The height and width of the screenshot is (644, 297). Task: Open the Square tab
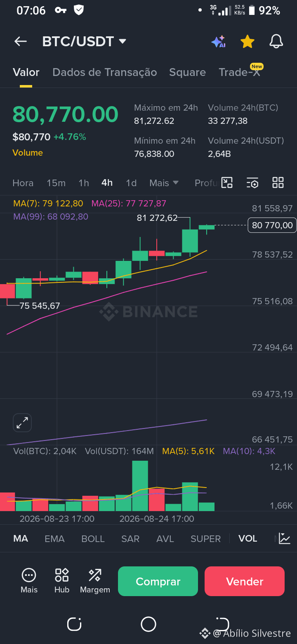click(x=187, y=72)
